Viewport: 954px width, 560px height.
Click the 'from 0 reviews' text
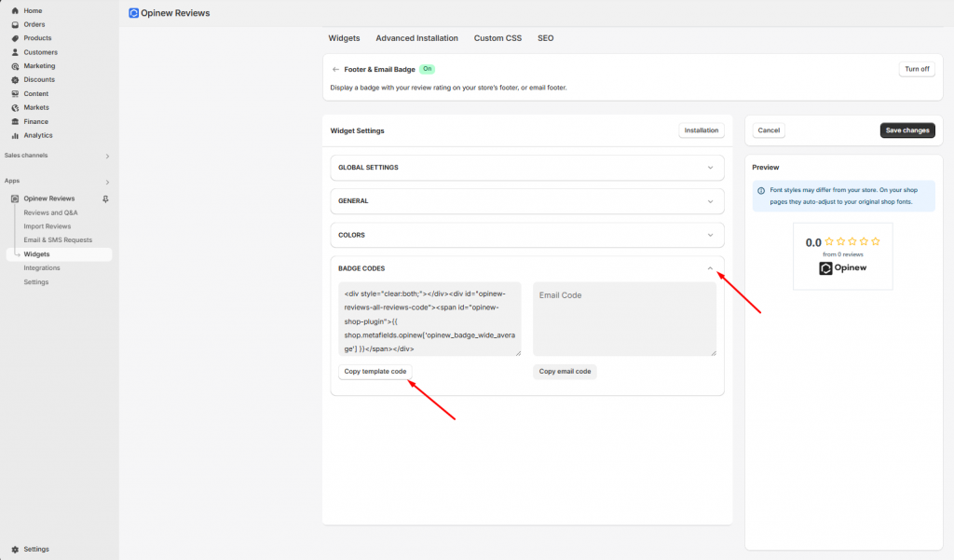[842, 254]
